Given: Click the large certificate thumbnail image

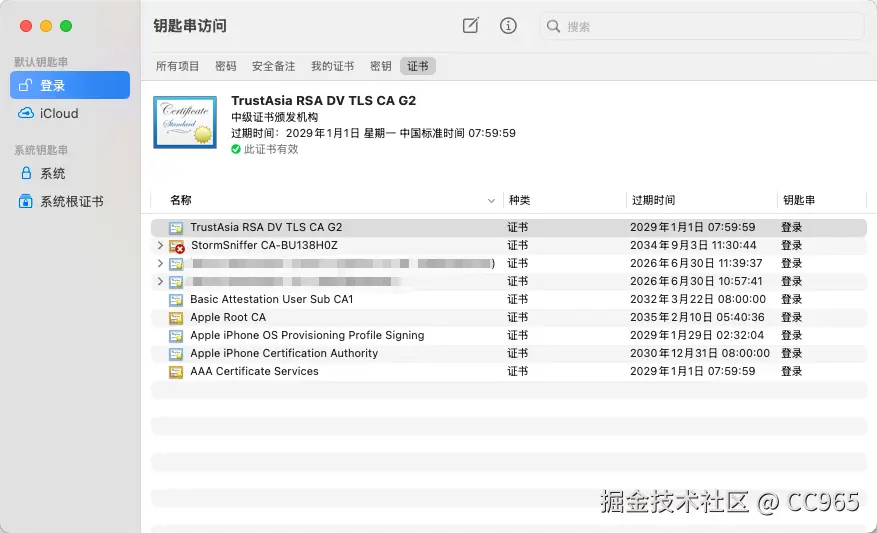Looking at the screenshot, I should click(x=185, y=122).
